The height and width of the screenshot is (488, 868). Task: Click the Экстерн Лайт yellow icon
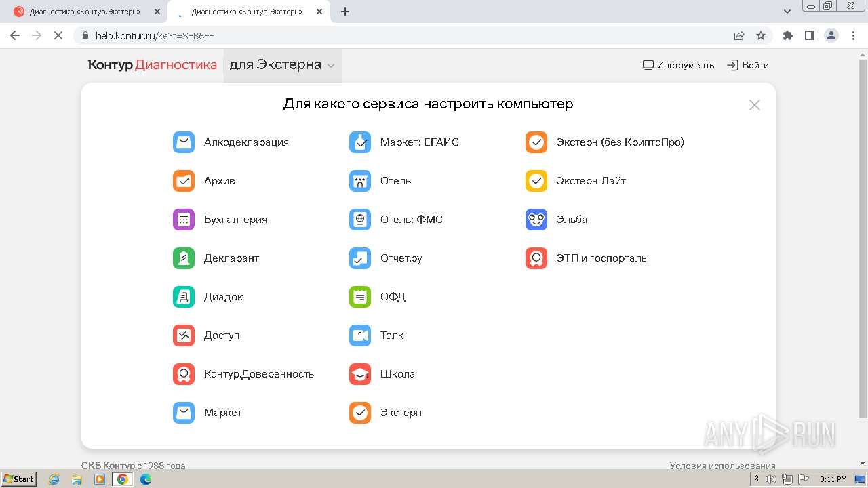tap(536, 181)
